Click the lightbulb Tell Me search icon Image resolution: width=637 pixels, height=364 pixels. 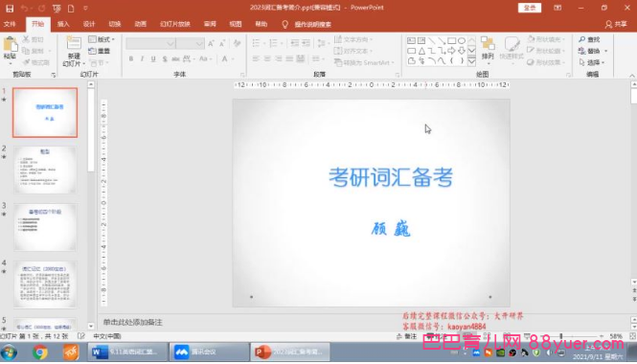tap(284, 24)
